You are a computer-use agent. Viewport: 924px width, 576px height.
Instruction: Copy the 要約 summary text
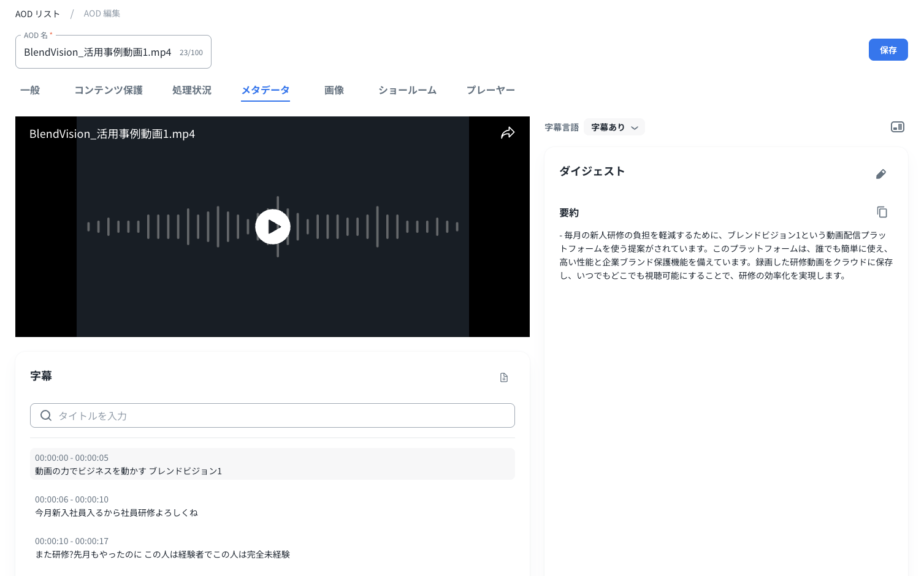click(x=882, y=212)
